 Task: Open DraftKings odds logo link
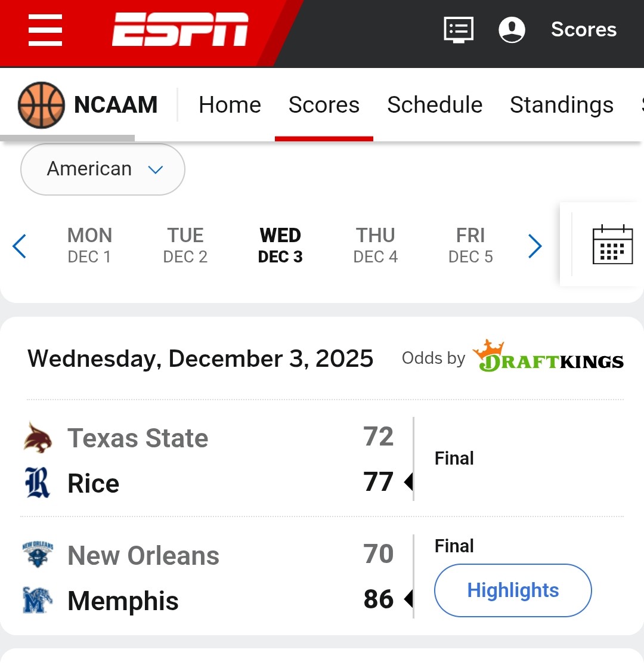click(548, 357)
